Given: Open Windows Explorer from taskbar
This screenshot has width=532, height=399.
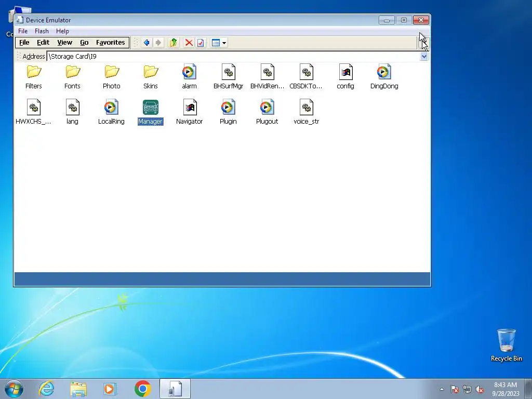Looking at the screenshot, I should pos(78,389).
